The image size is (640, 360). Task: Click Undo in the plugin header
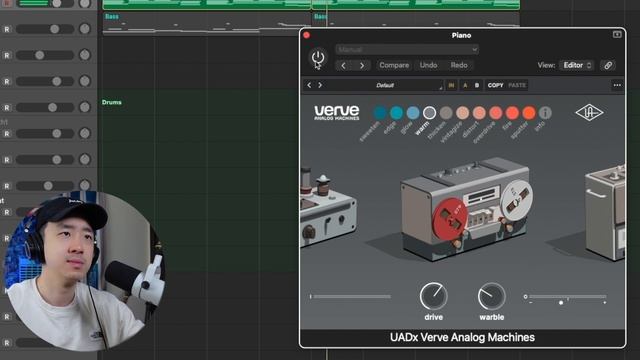point(429,65)
